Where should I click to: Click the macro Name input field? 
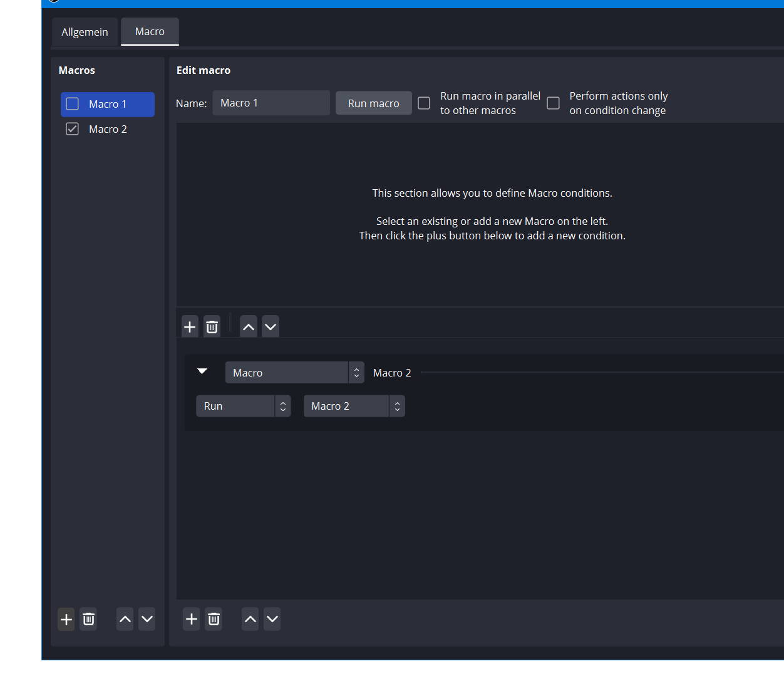tap(271, 103)
